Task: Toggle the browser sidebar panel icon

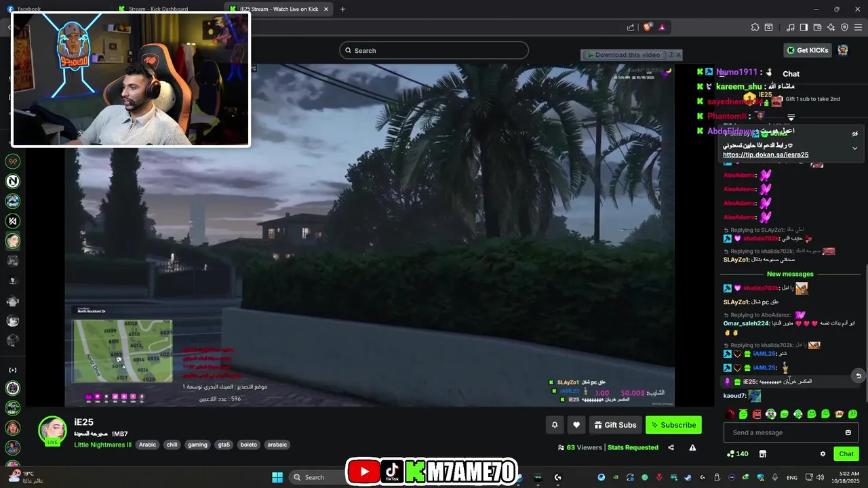Action: (x=804, y=27)
